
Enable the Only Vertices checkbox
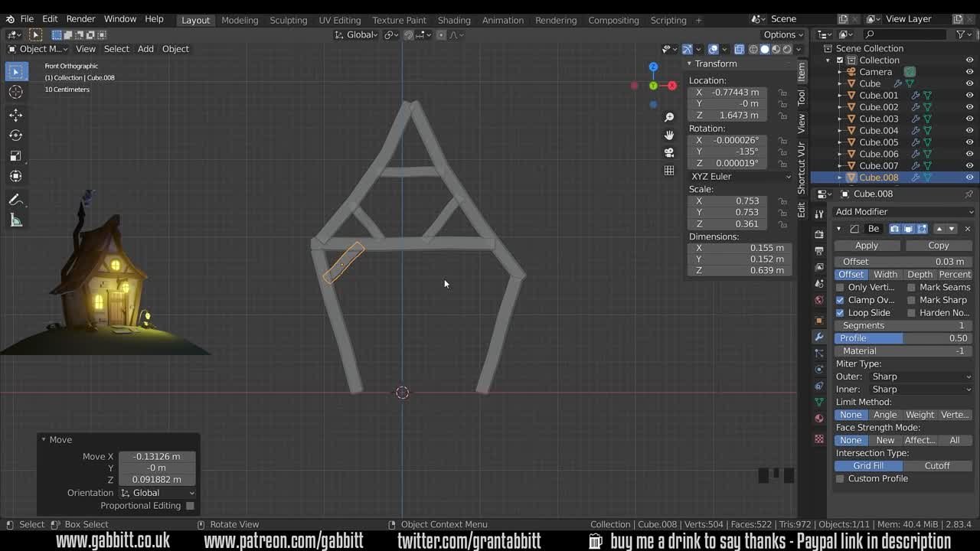coord(840,288)
